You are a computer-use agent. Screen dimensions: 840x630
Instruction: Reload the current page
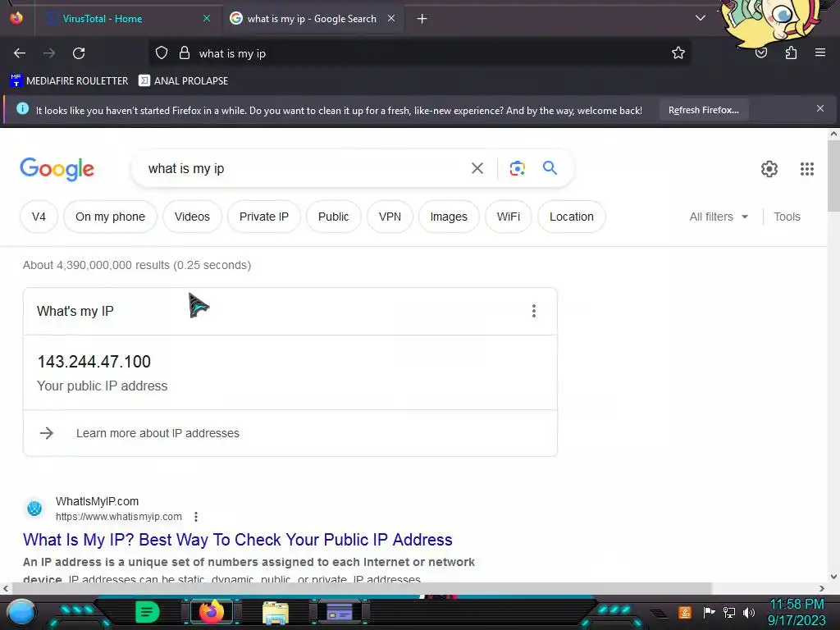[79, 53]
